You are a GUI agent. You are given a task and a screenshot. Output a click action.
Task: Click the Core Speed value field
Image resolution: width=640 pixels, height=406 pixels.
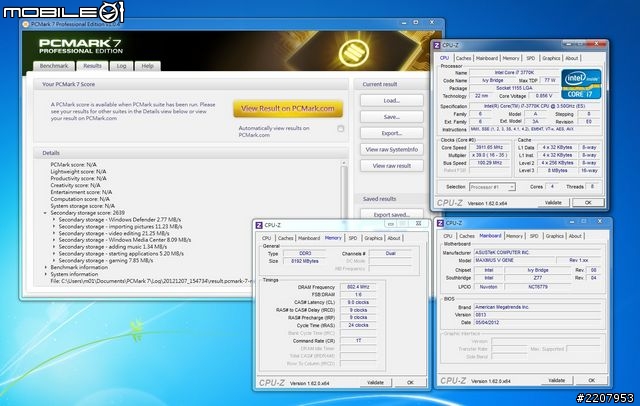pos(489,147)
